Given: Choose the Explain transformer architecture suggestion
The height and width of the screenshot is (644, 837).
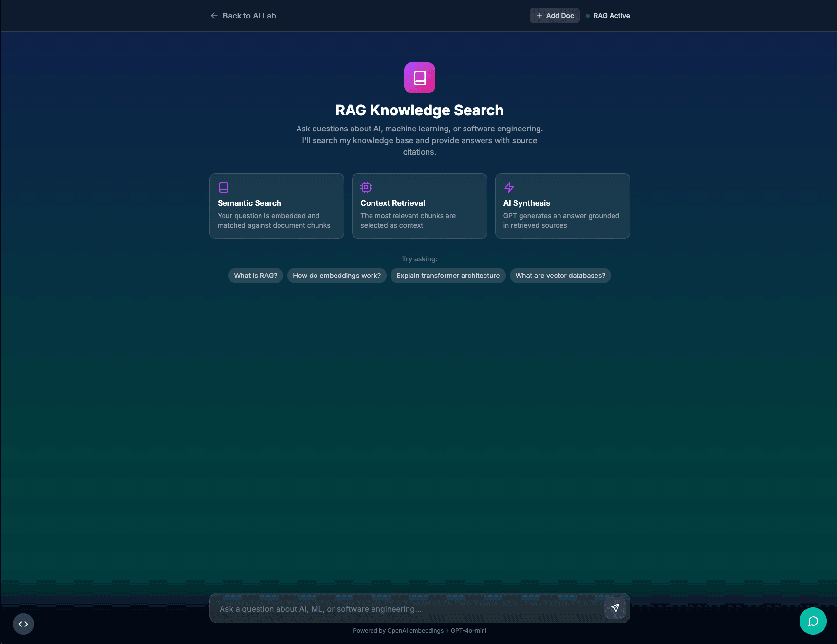Looking at the screenshot, I should click(x=447, y=275).
